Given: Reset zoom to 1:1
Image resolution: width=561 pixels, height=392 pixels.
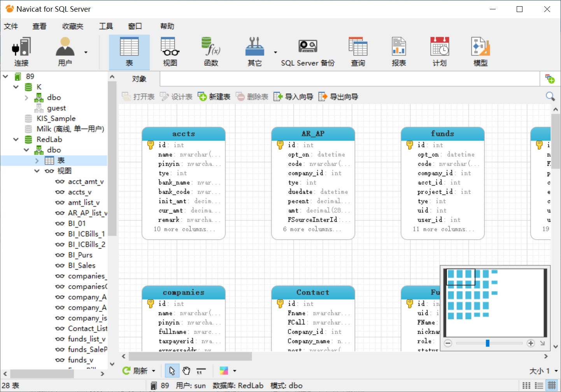Looking at the screenshot, I should (x=201, y=371).
